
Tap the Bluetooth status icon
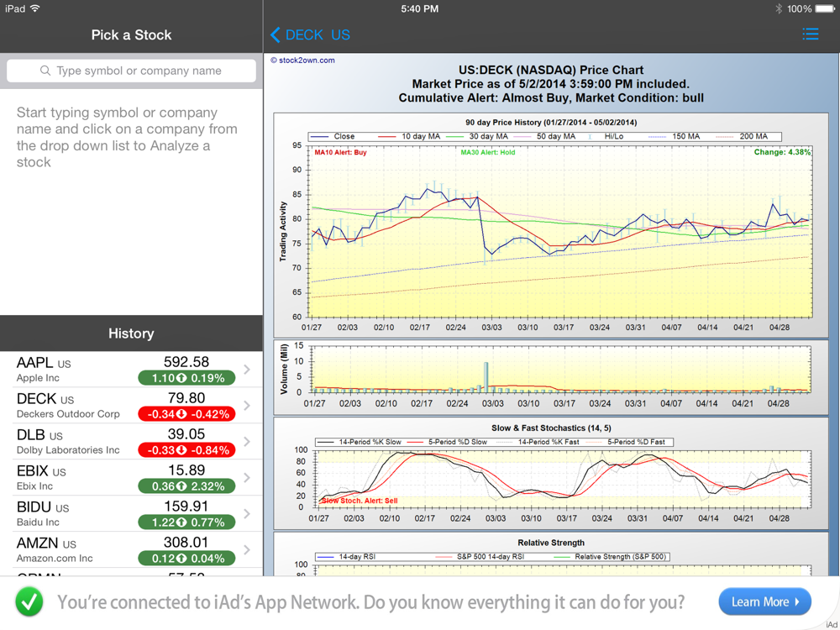779,8
